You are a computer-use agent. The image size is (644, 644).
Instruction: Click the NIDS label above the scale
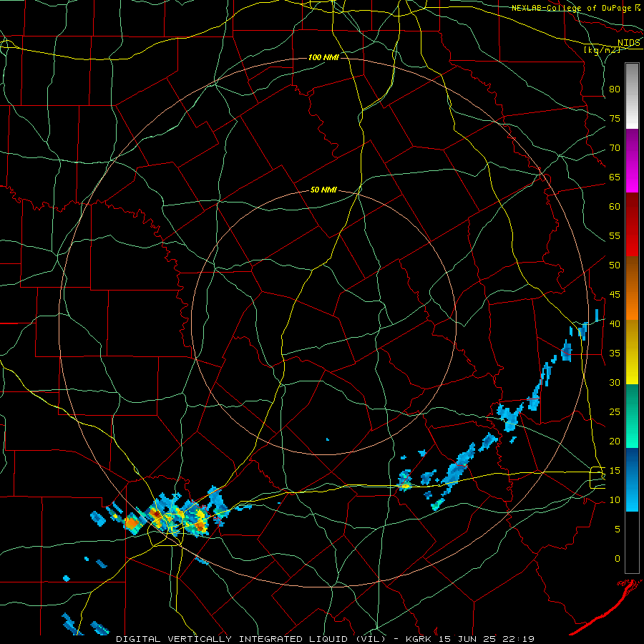pyautogui.click(x=628, y=43)
